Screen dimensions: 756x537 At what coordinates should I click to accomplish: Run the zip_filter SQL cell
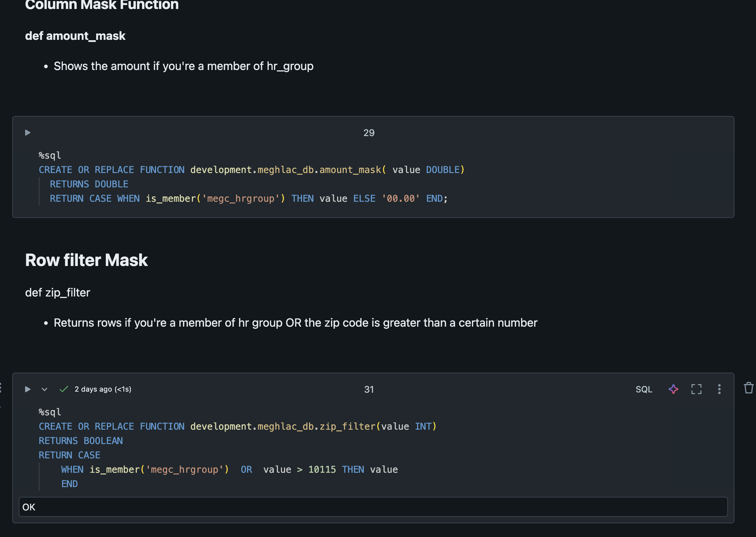pyautogui.click(x=27, y=389)
